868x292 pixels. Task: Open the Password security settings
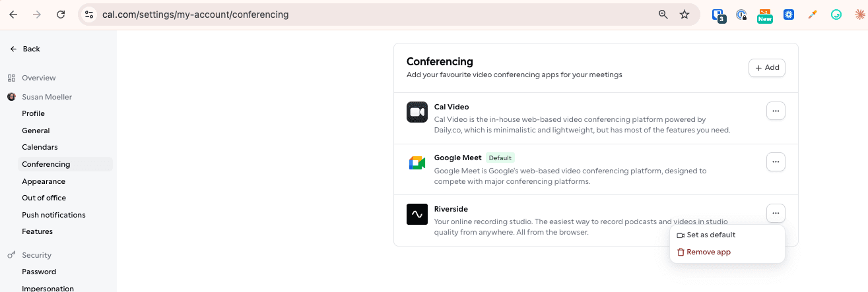point(39,272)
